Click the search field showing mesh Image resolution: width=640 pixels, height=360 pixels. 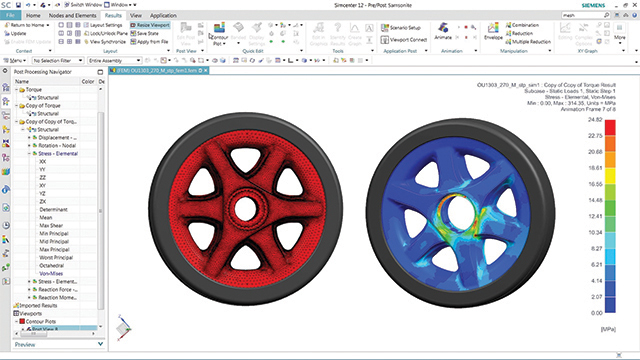[582, 15]
